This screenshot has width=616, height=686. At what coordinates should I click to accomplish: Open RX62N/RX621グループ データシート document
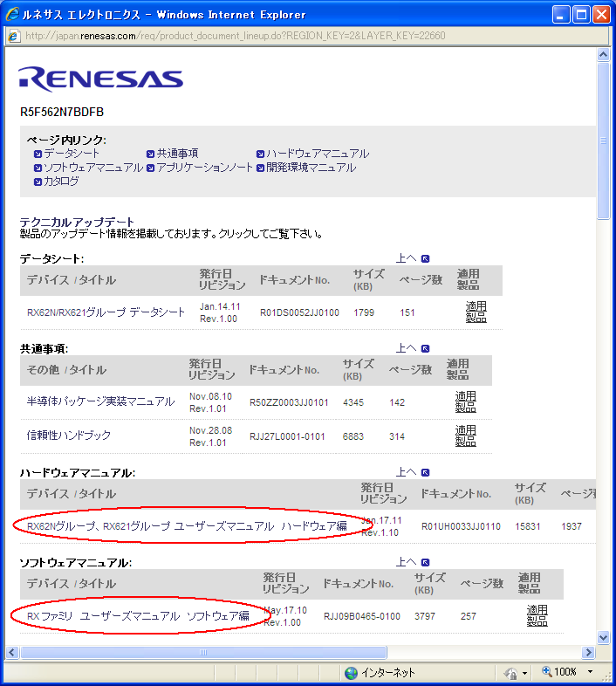pos(106,312)
